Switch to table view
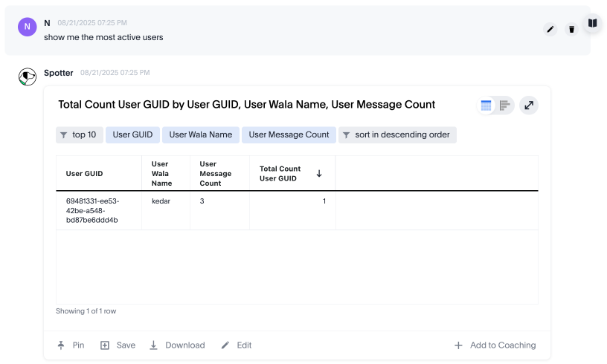The height and width of the screenshot is (364, 607). click(486, 105)
